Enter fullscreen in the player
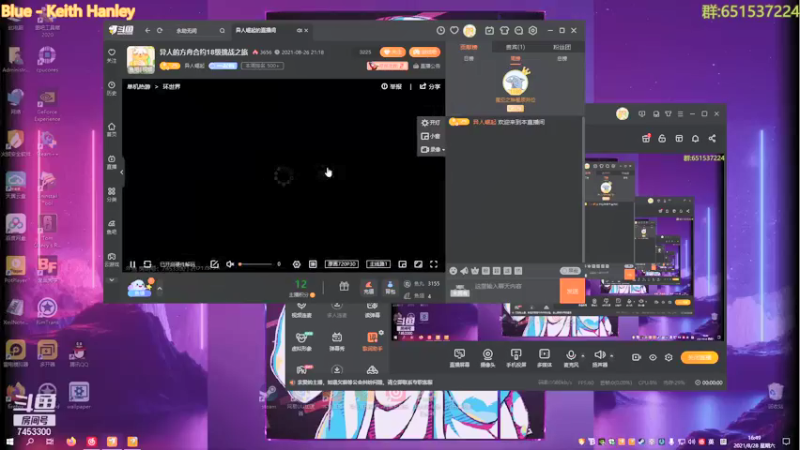The height and width of the screenshot is (450, 800). 434,264
